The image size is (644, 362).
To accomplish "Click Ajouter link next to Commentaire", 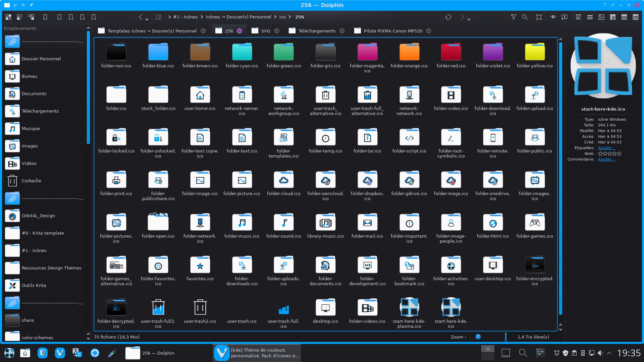I will pyautogui.click(x=606, y=159).
